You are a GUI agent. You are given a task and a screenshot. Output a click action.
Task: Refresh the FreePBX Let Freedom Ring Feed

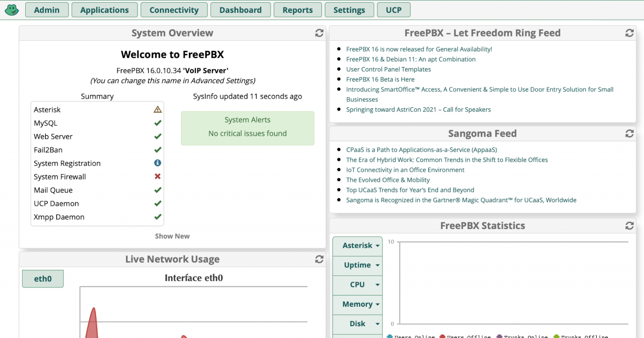click(x=630, y=33)
